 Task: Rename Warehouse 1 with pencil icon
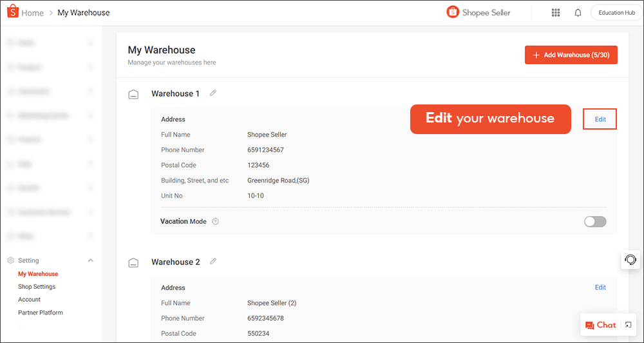point(213,93)
